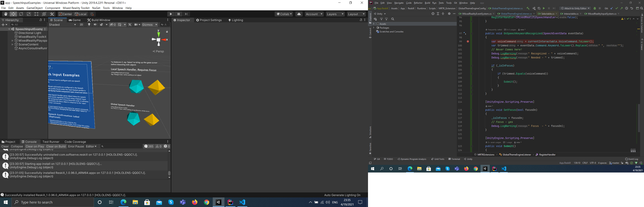Clear the Unity Console

pyautogui.click(x=5, y=146)
